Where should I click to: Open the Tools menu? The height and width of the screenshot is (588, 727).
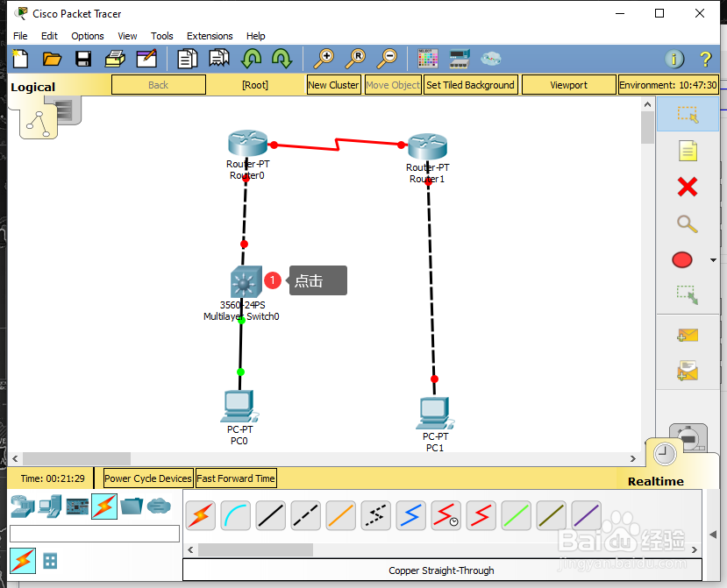pos(162,36)
